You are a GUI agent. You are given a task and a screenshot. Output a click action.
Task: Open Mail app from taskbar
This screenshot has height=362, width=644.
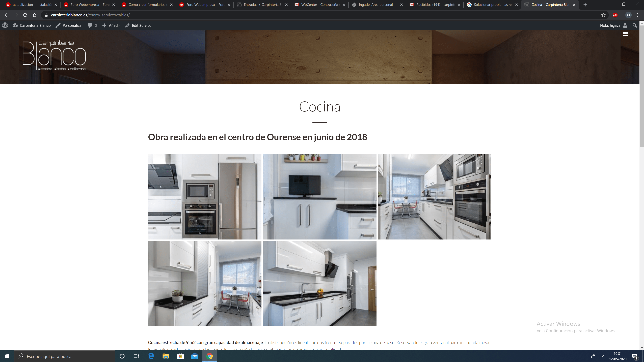[195, 356]
